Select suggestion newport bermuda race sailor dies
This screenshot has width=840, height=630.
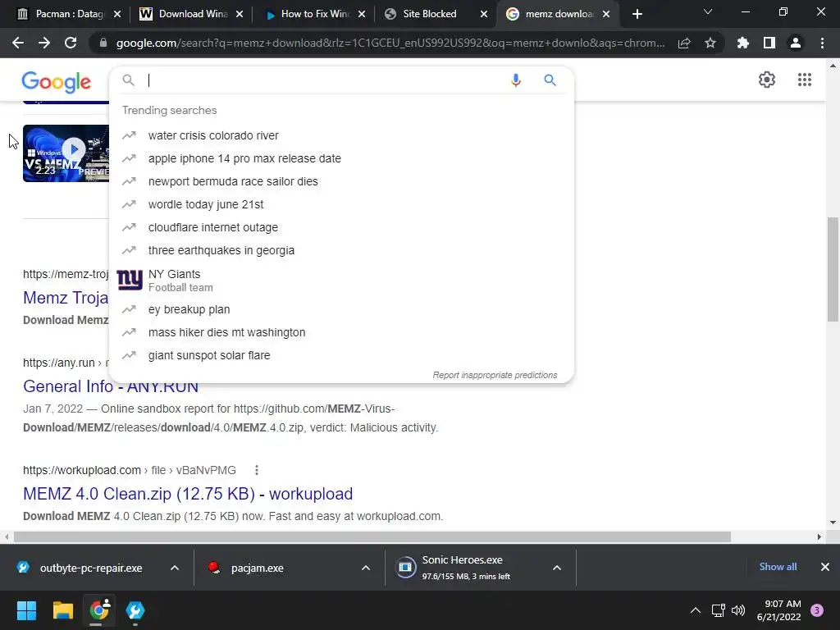coord(341,181)
